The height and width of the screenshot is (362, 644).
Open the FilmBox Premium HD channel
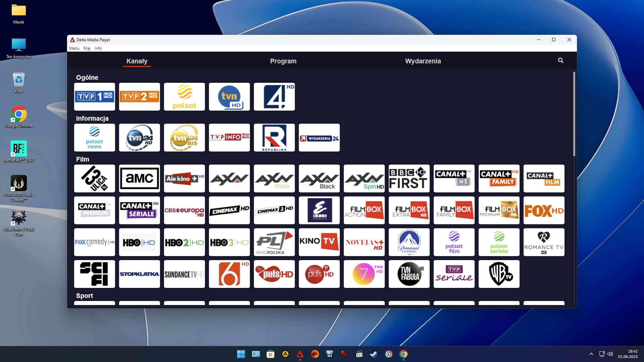499,210
